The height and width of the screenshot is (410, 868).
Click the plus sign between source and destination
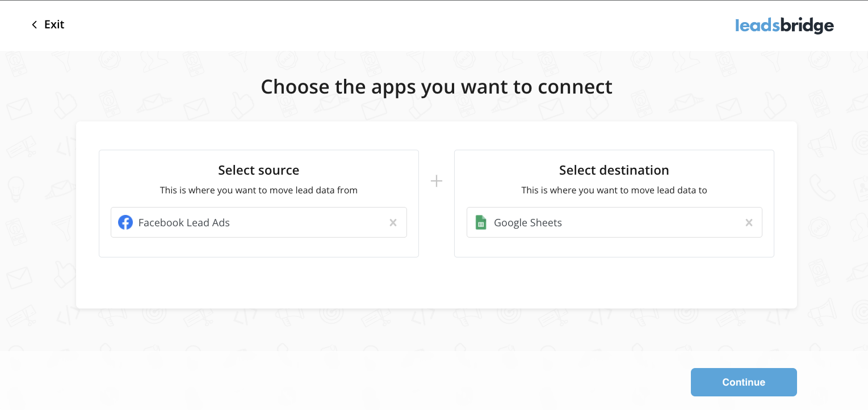pyautogui.click(x=436, y=181)
